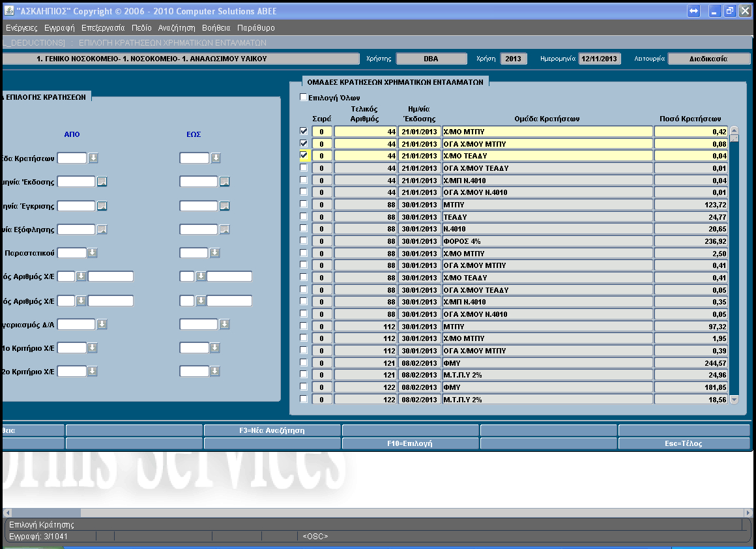Screen dimensions: 756x549
Task: Open the Επεξεργασία menu
Action: (103, 28)
